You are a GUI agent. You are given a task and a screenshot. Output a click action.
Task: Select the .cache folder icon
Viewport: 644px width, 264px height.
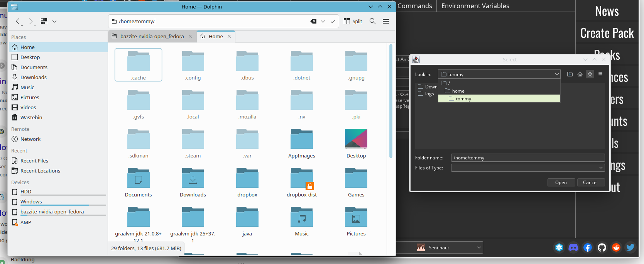[x=138, y=61]
